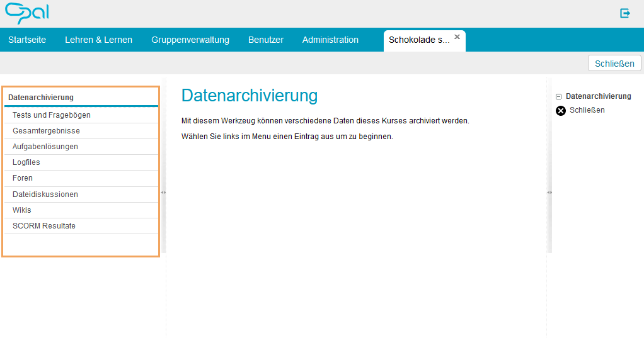Open Gruppenverwaltung in navigation bar
This screenshot has width=644, height=338.
pyautogui.click(x=190, y=40)
